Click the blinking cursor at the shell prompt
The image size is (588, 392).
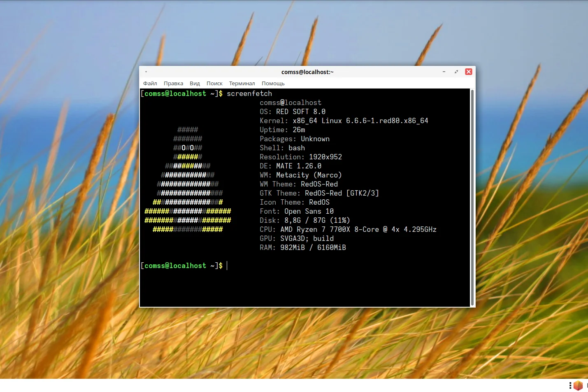point(227,266)
